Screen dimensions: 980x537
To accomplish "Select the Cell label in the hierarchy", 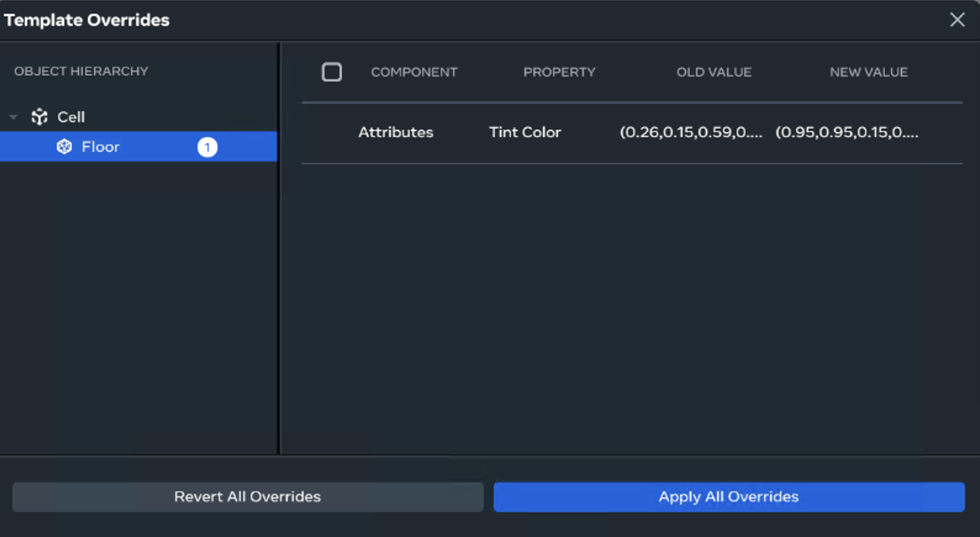I will (71, 117).
